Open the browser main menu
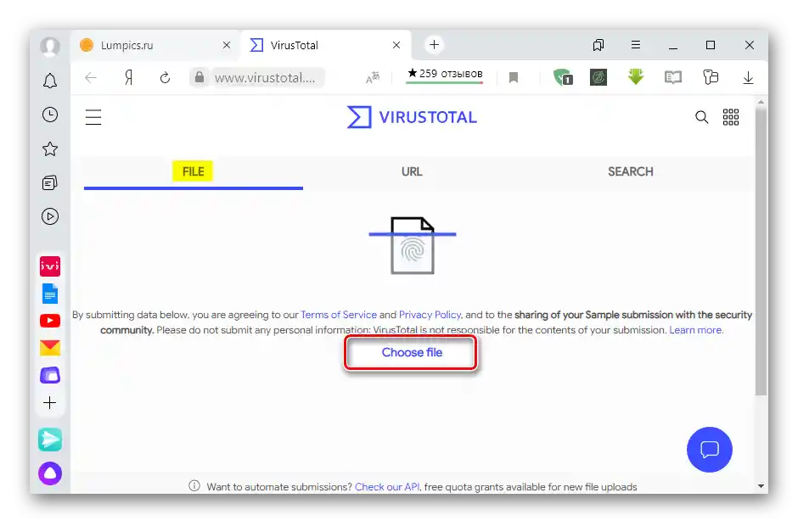Viewport: 798px width, 532px height. (x=636, y=45)
